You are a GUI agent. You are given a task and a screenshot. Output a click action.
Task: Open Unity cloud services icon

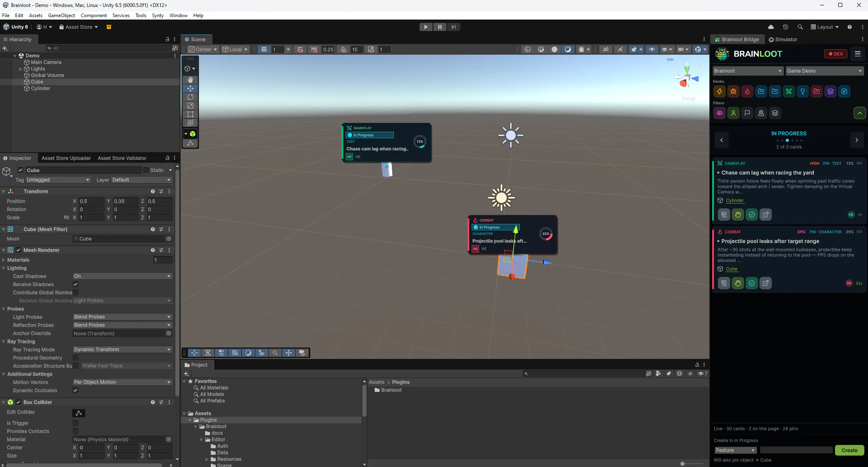tap(771, 27)
